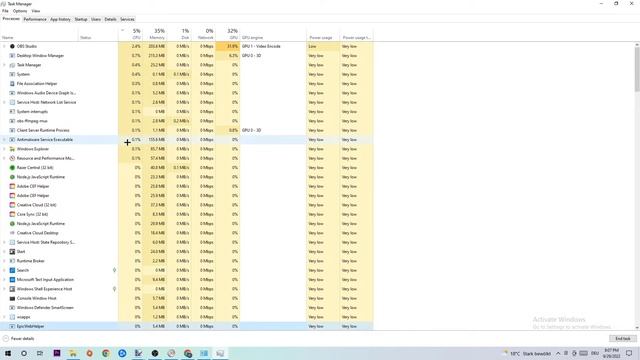This screenshot has width=640, height=360.
Task: Sort by the Name column header
Action: (x=39, y=34)
